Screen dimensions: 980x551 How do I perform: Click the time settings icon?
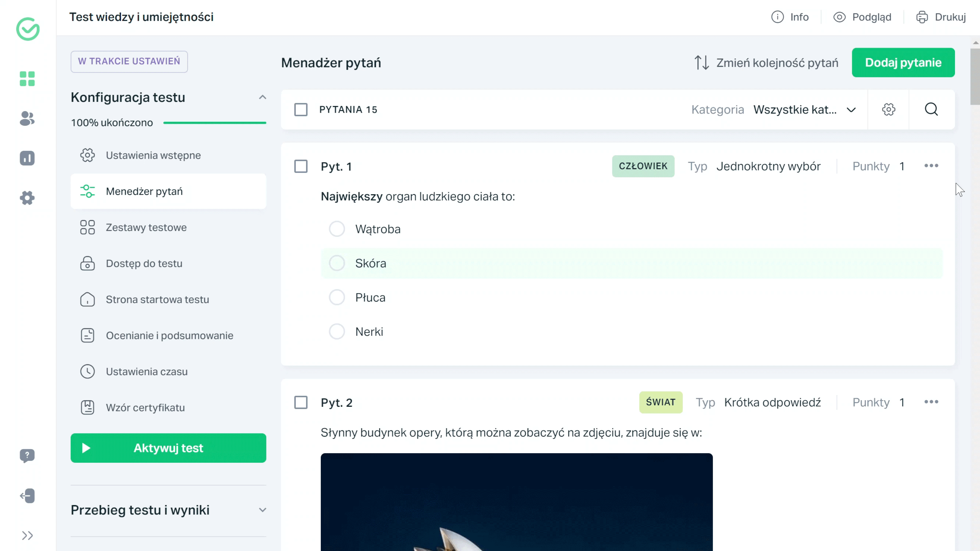pos(88,371)
